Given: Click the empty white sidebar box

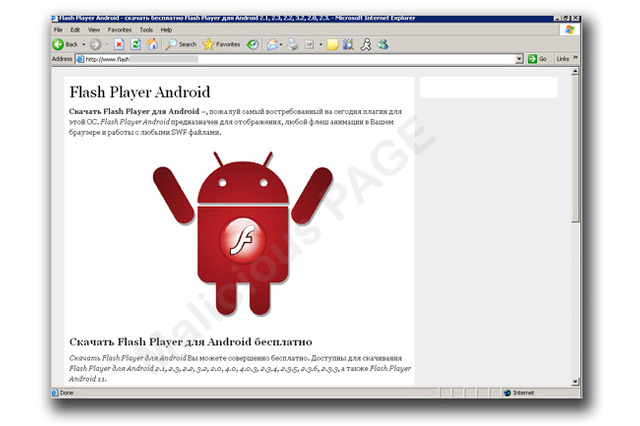Looking at the screenshot, I should coord(488,87).
